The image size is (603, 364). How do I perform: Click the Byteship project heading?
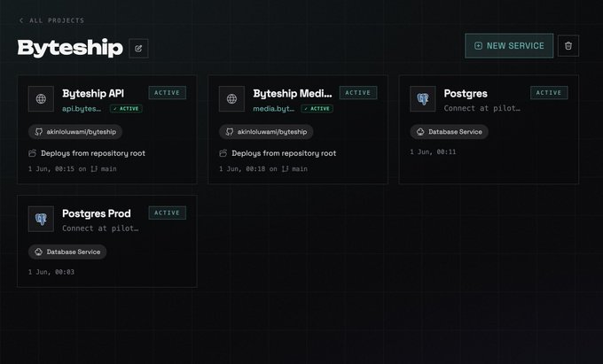click(70, 48)
